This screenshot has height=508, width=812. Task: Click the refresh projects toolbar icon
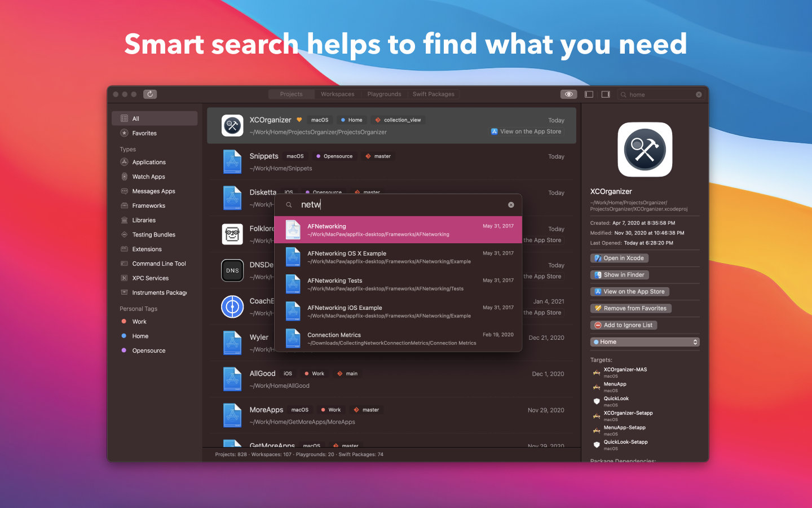150,94
